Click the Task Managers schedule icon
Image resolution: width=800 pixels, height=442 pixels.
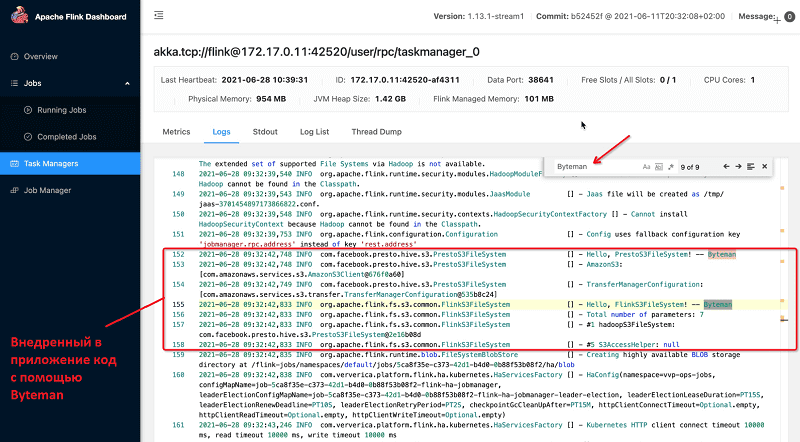pyautogui.click(x=14, y=163)
